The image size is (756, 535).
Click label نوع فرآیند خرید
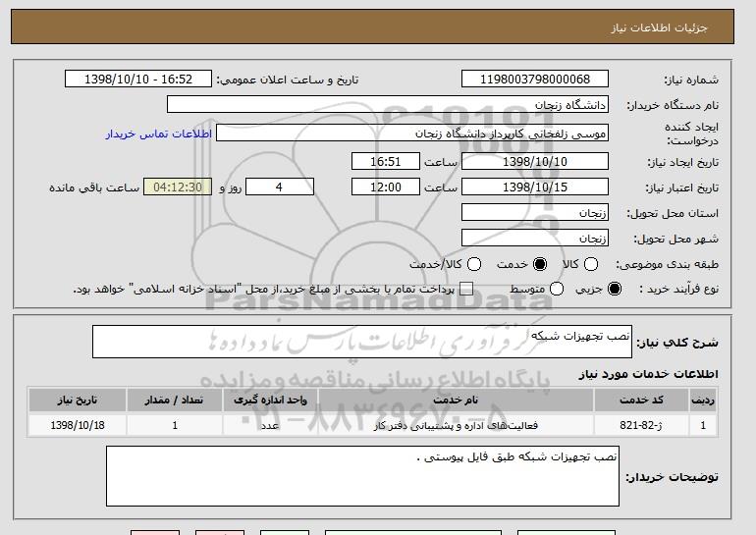coord(678,289)
